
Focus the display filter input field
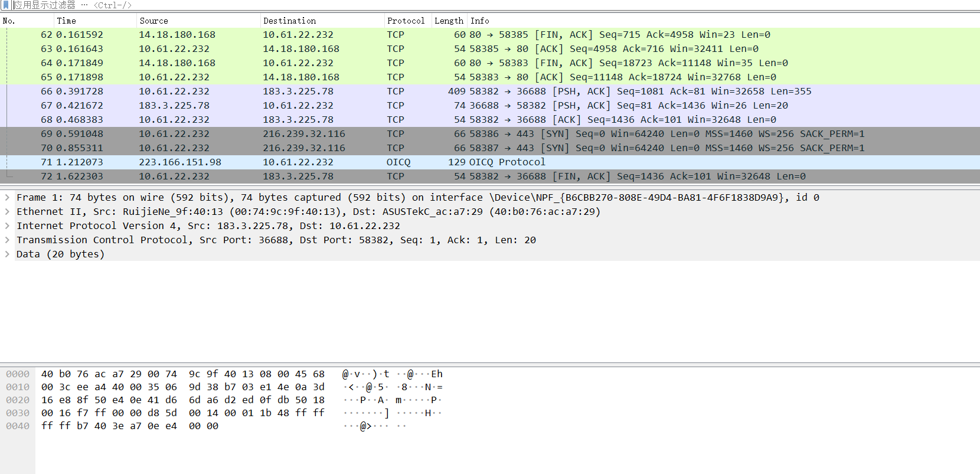(x=496, y=5)
